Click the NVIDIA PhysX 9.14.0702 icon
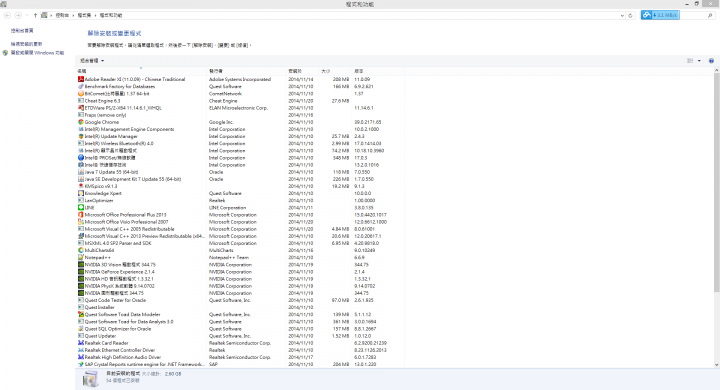 click(x=81, y=286)
